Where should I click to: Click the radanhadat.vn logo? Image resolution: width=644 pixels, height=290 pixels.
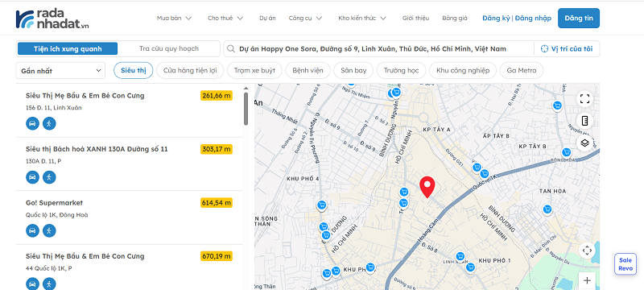(x=52, y=19)
